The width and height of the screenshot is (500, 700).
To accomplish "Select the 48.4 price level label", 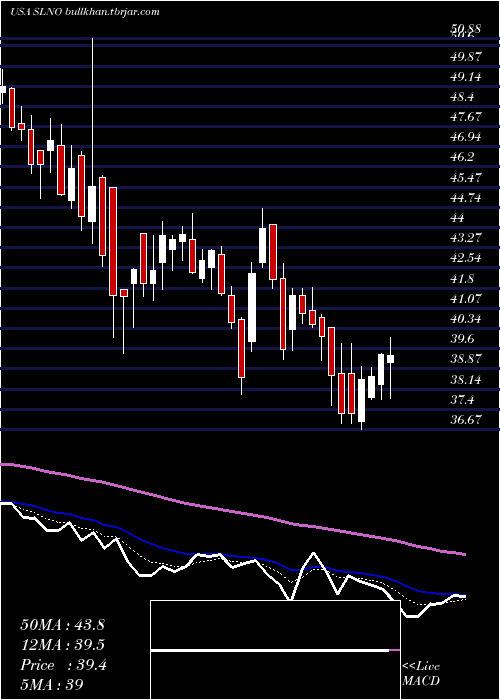I will (464, 97).
